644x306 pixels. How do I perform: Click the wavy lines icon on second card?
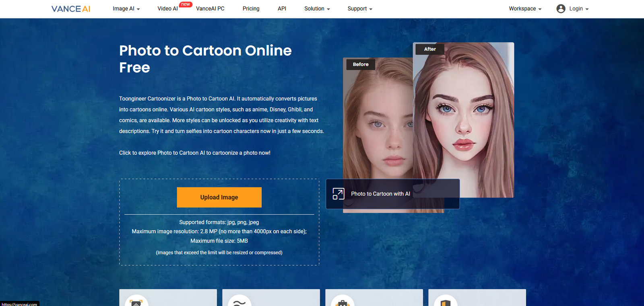click(239, 302)
